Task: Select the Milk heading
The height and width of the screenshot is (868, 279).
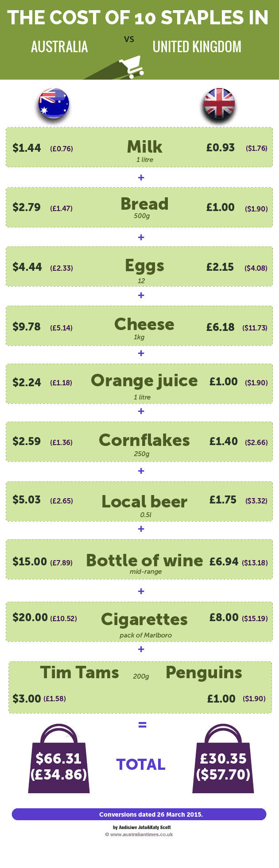Action: point(145,147)
